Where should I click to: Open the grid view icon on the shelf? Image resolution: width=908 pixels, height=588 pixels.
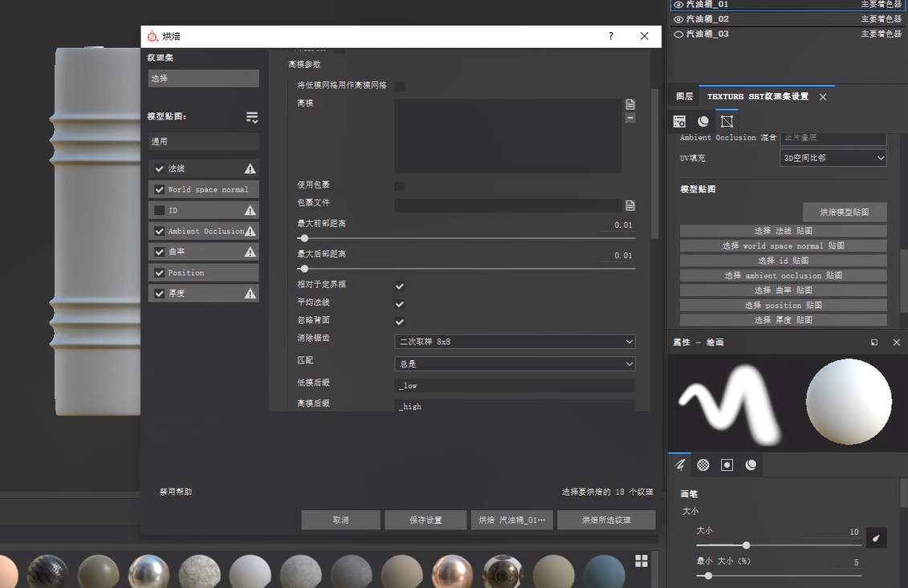point(641,560)
